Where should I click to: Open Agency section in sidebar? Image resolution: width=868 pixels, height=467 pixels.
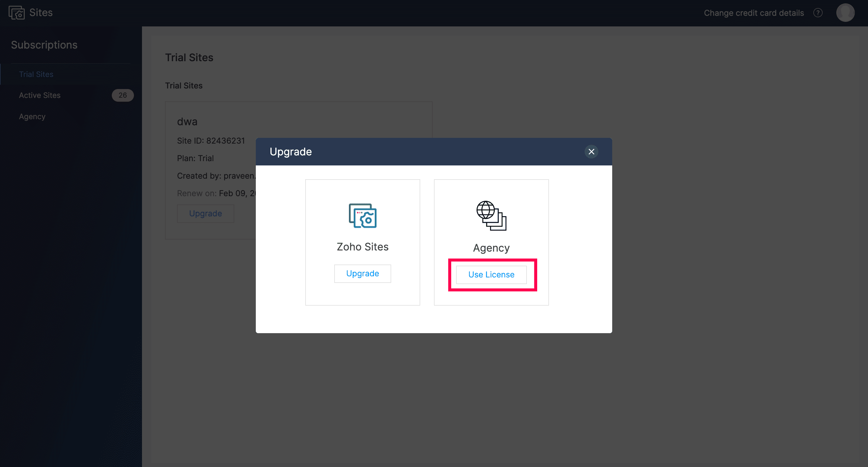pyautogui.click(x=32, y=117)
